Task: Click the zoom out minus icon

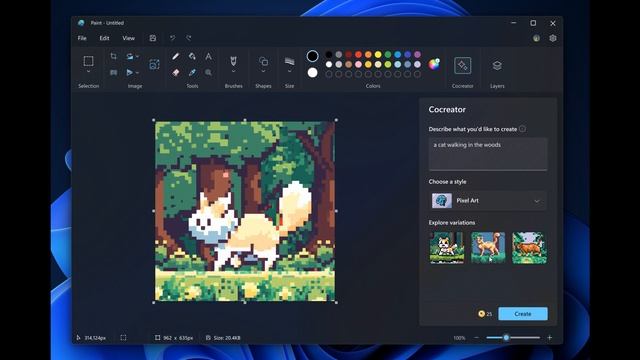Action: click(x=476, y=338)
